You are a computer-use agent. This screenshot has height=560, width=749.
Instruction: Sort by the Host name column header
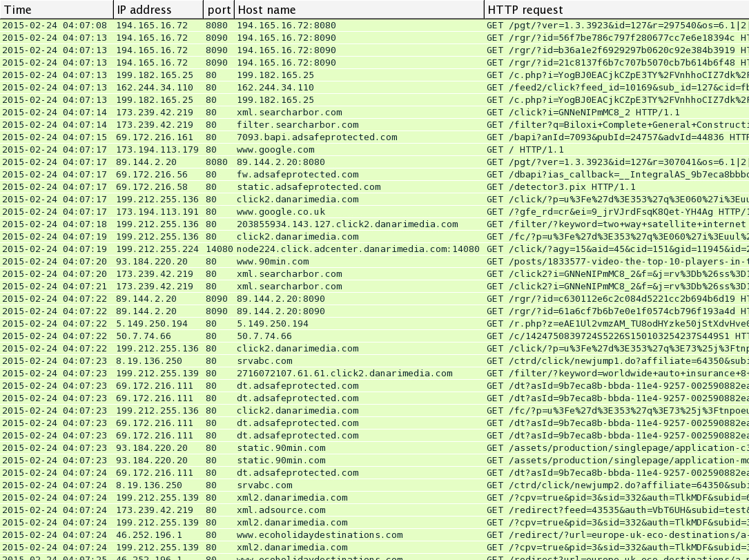359,10
